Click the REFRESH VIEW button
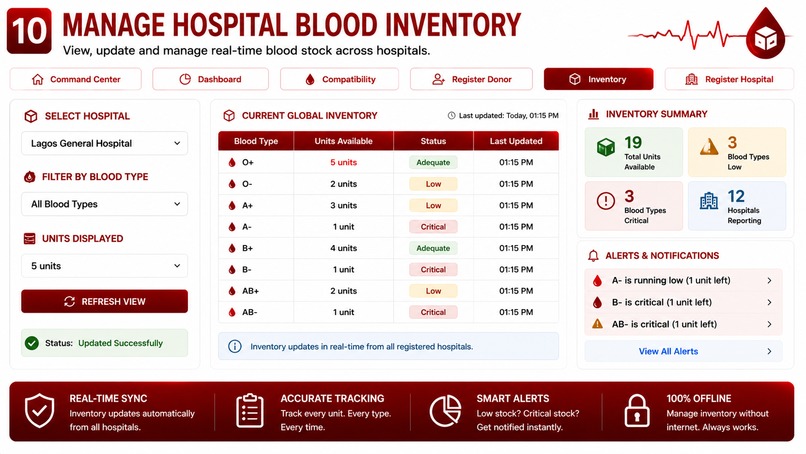The width and height of the screenshot is (806, 454). coord(104,301)
